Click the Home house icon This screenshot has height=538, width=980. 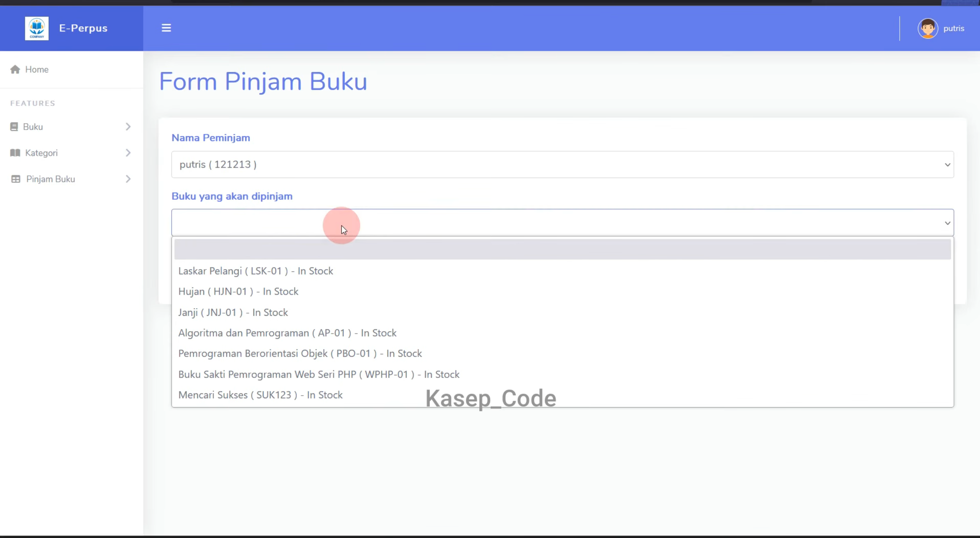(x=15, y=69)
